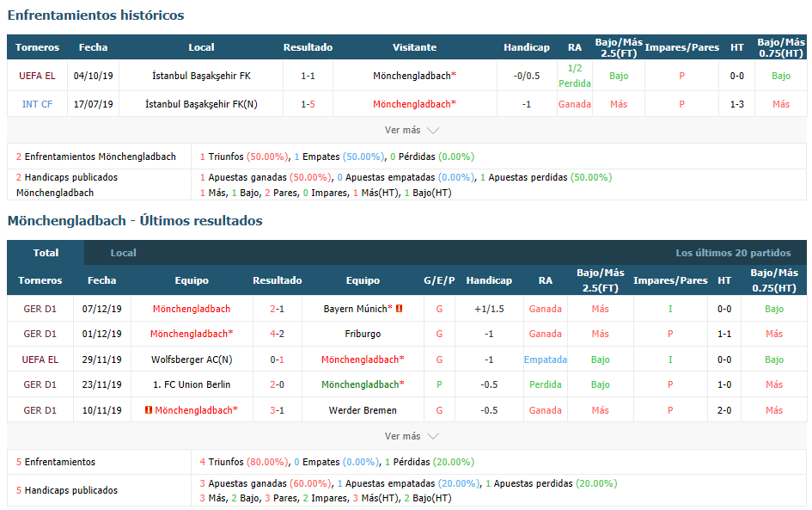
Task: Click Enfrentamientos históricos heading
Action: [x=95, y=15]
